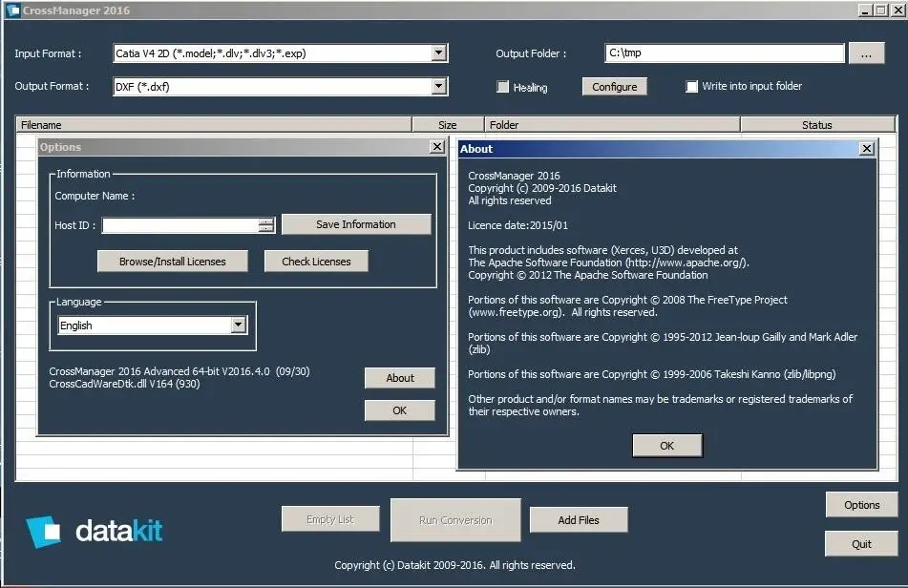Open About from the Options dialog
The image size is (908, 588).
tap(399, 378)
